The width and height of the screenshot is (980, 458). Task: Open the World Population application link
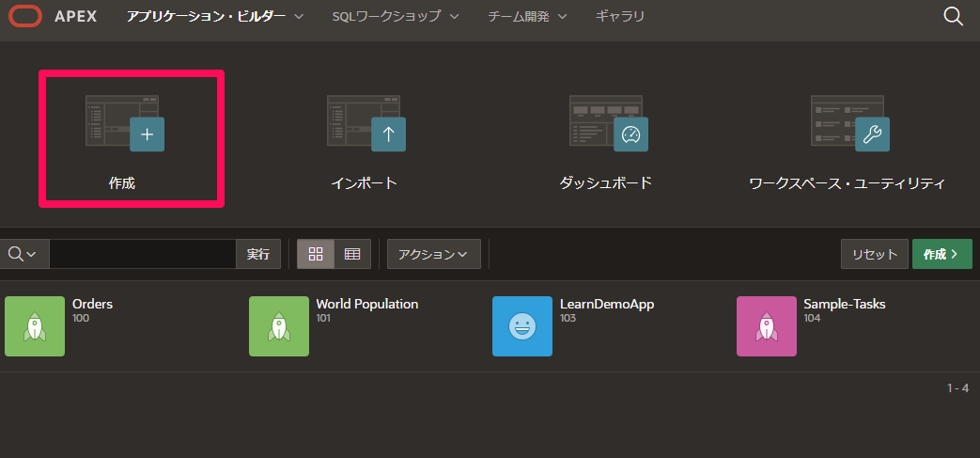tap(367, 304)
